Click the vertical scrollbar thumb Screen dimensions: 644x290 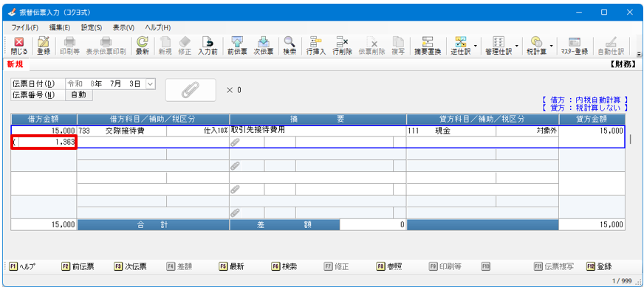click(x=631, y=139)
